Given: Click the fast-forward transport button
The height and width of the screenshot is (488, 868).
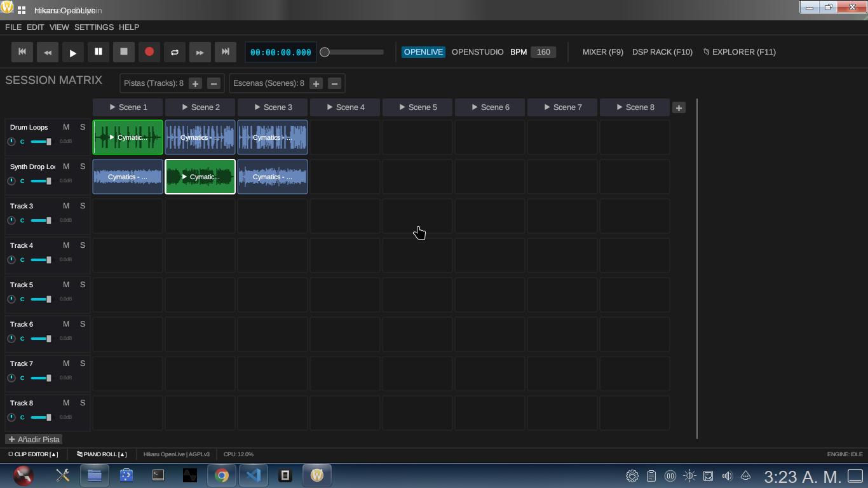Looking at the screenshot, I should click(x=200, y=52).
